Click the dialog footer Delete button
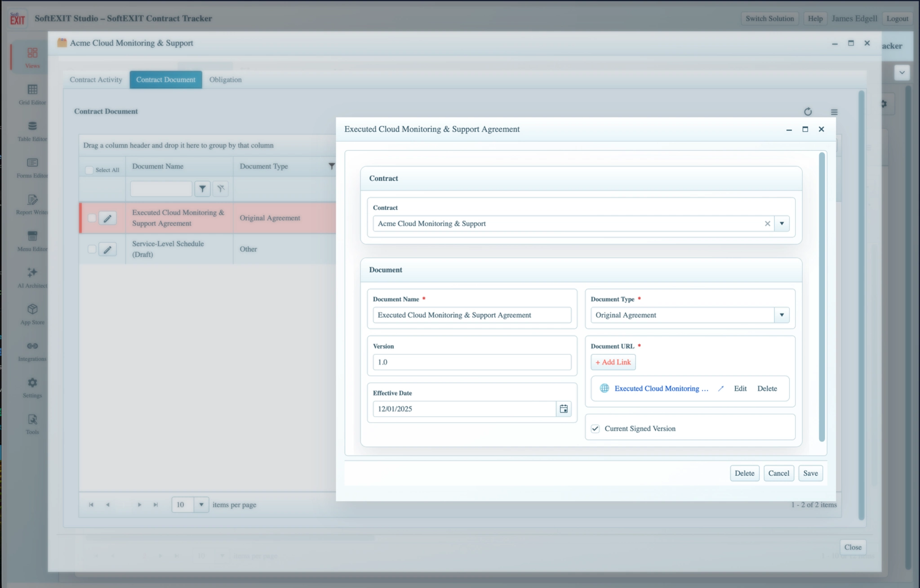The height and width of the screenshot is (588, 920). pyautogui.click(x=744, y=473)
